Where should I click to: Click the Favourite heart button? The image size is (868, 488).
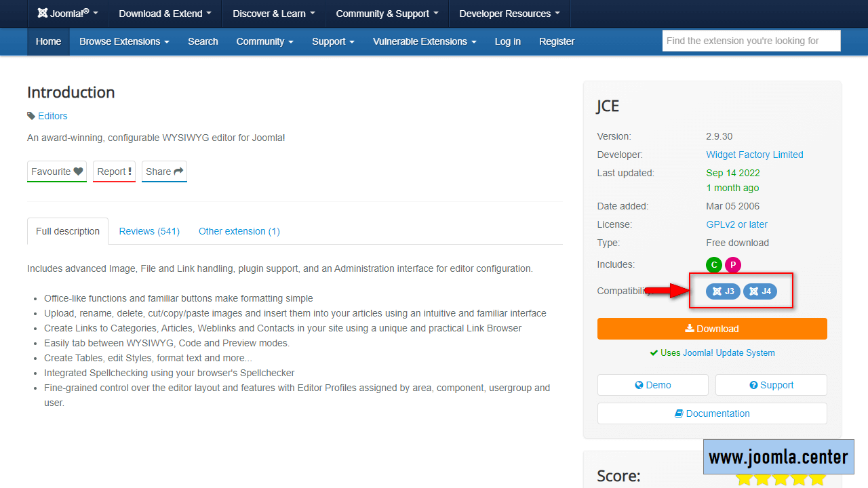pos(57,171)
